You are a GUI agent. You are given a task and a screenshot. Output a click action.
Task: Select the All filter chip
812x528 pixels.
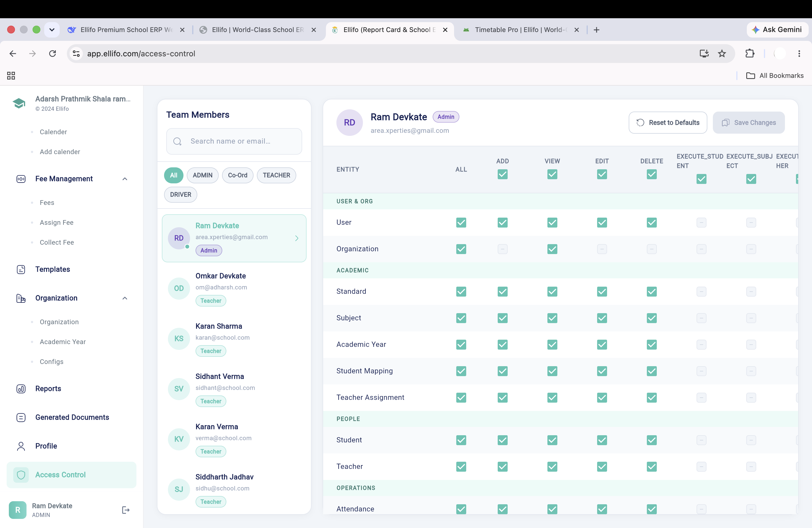[x=174, y=175]
